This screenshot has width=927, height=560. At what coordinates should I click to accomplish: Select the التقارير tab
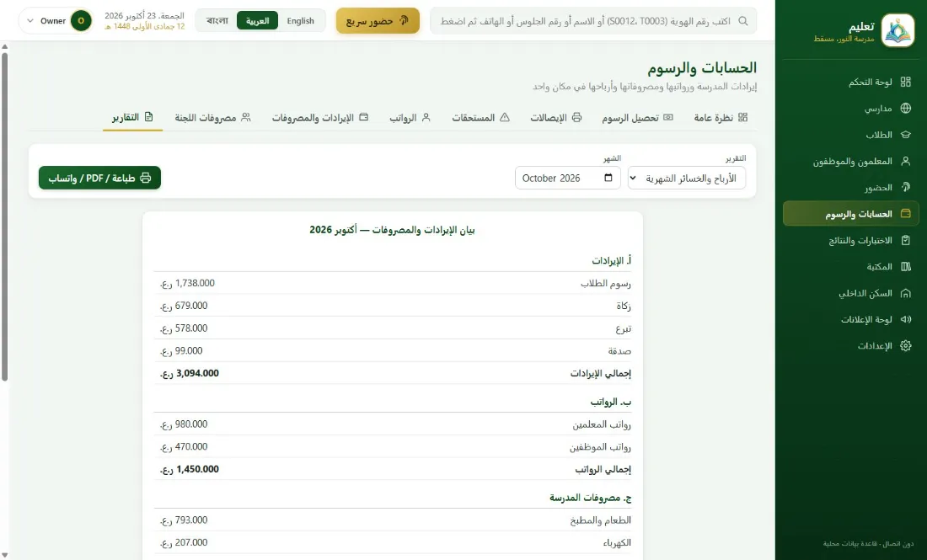(x=132, y=118)
